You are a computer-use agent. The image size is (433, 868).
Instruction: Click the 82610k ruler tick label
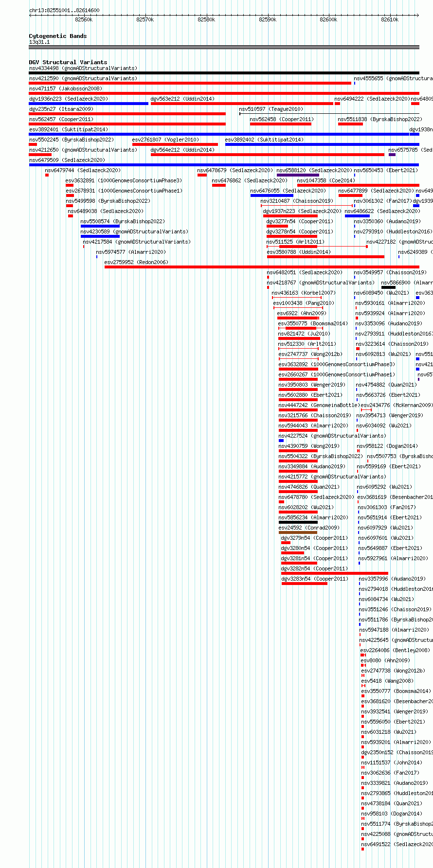(390, 19)
